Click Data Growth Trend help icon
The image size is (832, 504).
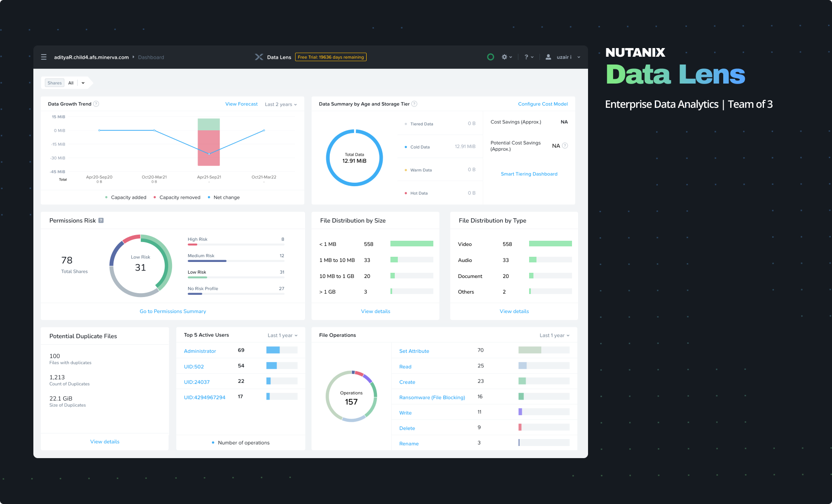coord(96,104)
